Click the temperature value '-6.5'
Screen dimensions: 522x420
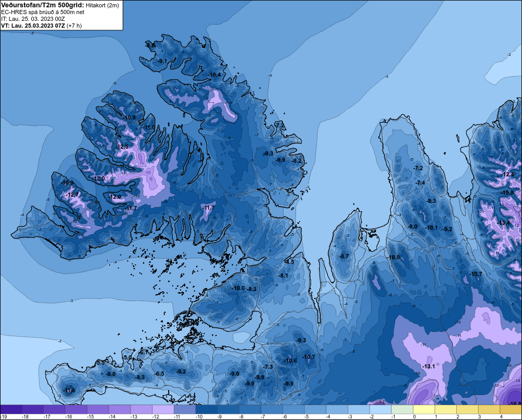point(159,374)
